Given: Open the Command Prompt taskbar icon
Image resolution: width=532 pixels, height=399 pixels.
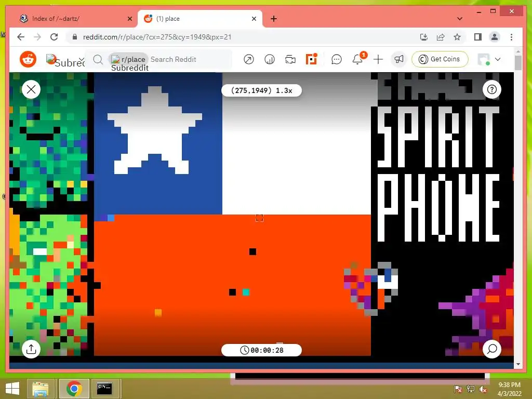Looking at the screenshot, I should coord(104,389).
